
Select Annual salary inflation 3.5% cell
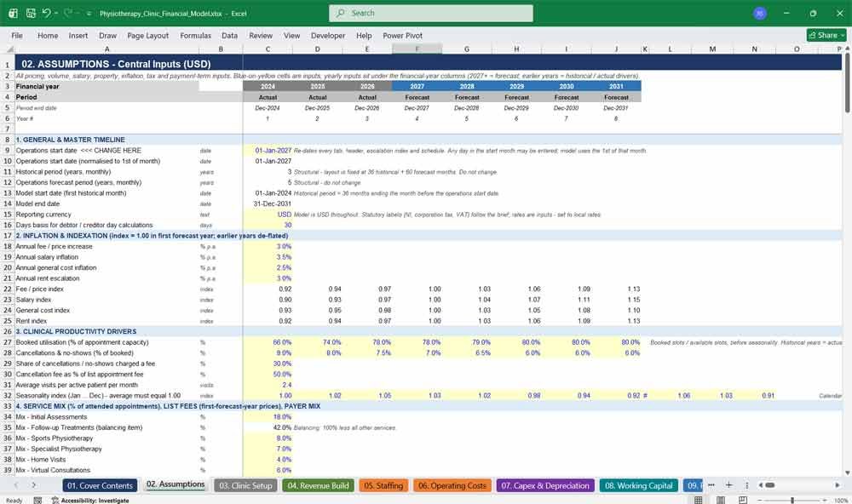268,257
